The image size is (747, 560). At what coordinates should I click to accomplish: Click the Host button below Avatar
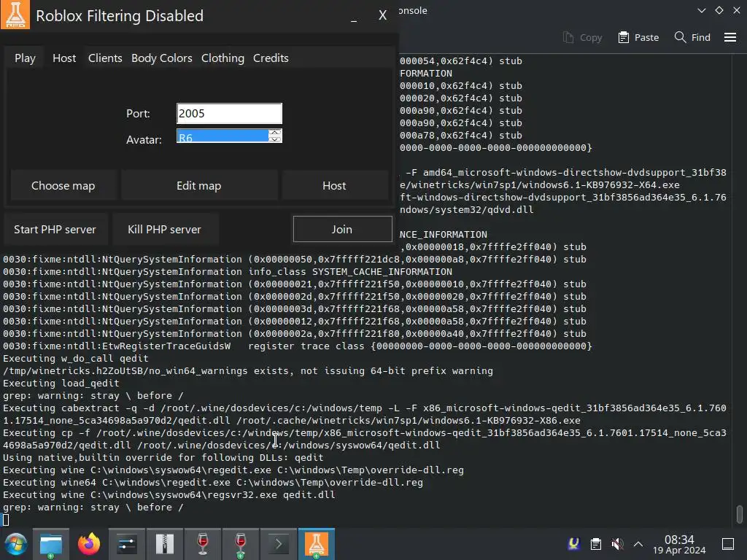point(334,186)
